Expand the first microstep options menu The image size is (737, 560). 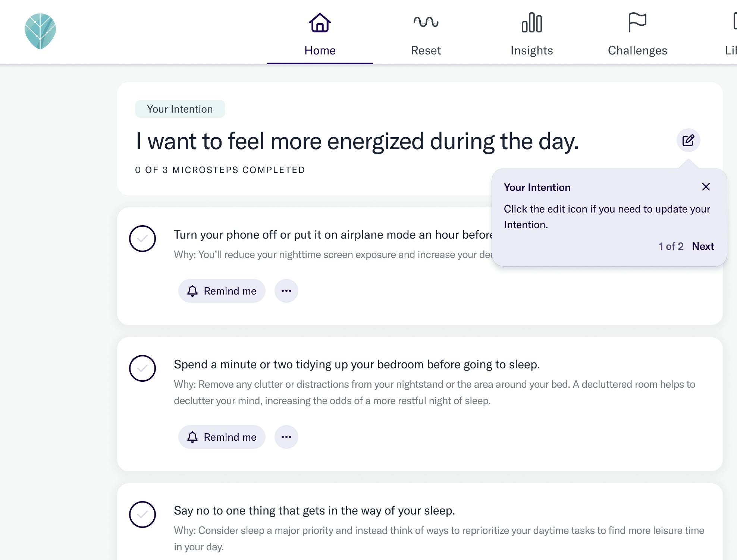pos(286,290)
